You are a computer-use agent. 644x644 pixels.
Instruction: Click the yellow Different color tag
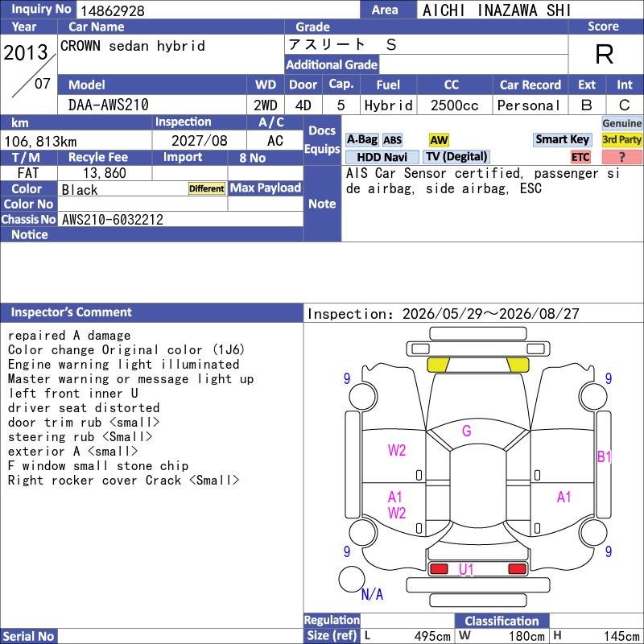[x=207, y=188]
